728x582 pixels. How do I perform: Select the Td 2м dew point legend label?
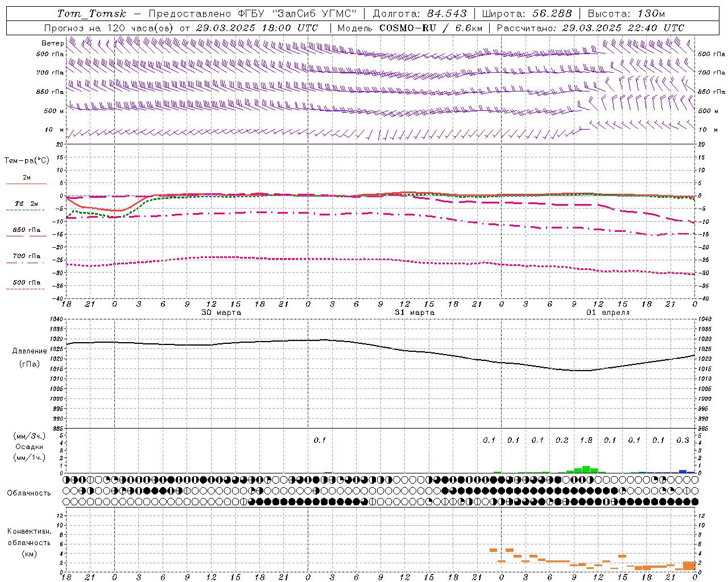coord(27,203)
